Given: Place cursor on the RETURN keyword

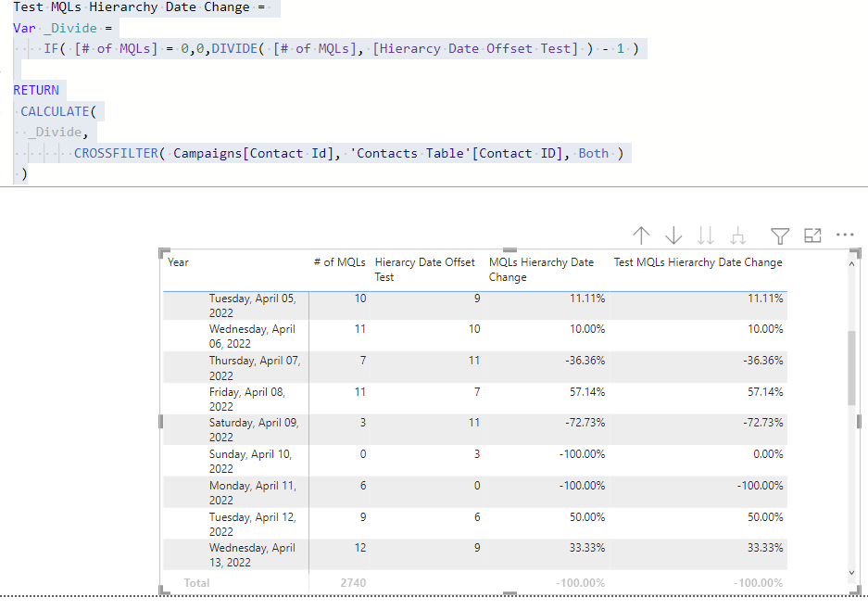Looking at the screenshot, I should (36, 90).
